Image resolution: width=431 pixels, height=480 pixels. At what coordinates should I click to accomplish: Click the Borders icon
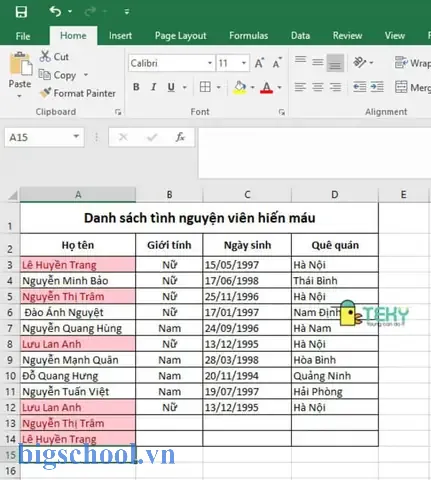pyautogui.click(x=205, y=87)
